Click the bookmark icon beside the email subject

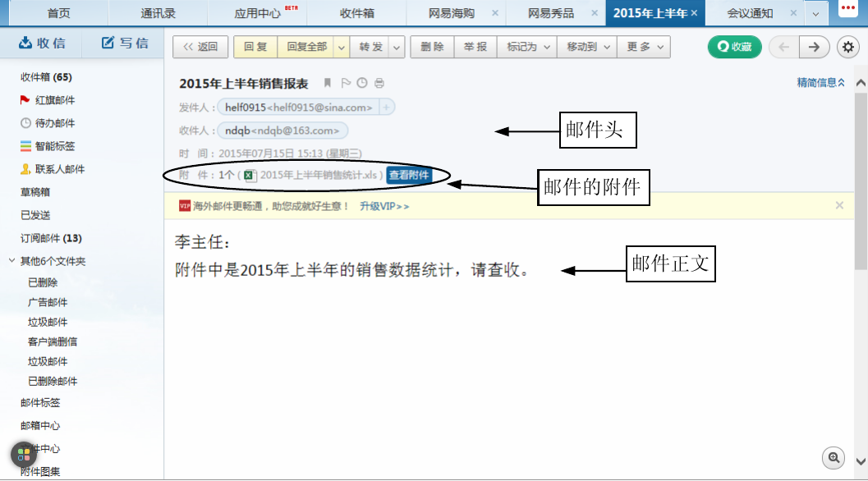327,83
